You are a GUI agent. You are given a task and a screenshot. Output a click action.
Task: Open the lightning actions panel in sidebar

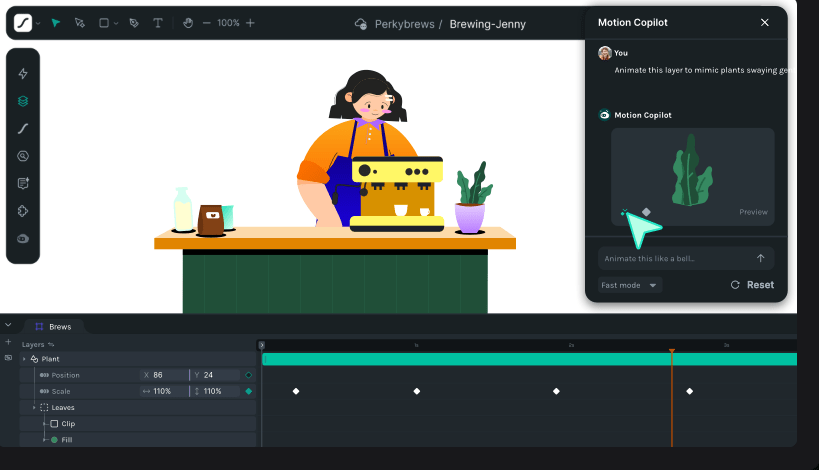coord(23,74)
